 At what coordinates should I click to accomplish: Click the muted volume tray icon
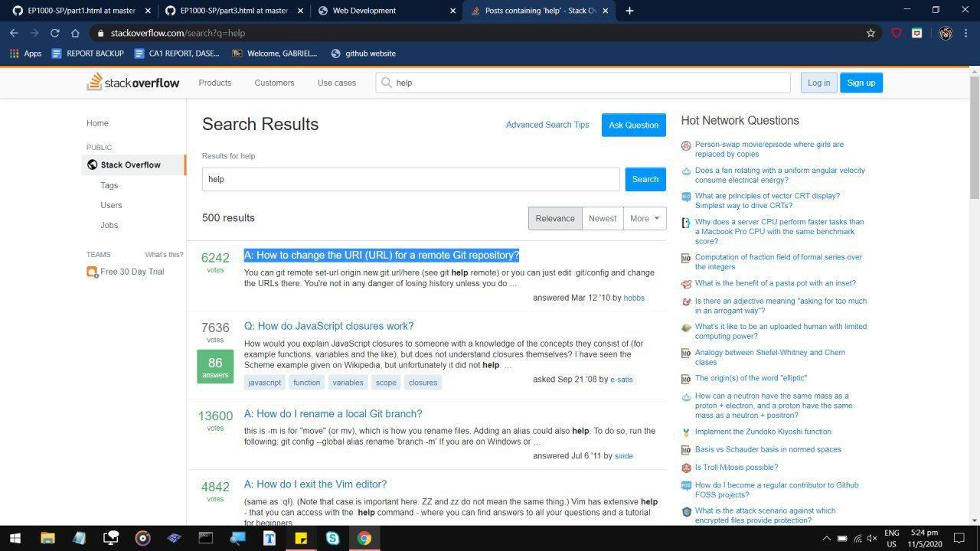pos(871,538)
